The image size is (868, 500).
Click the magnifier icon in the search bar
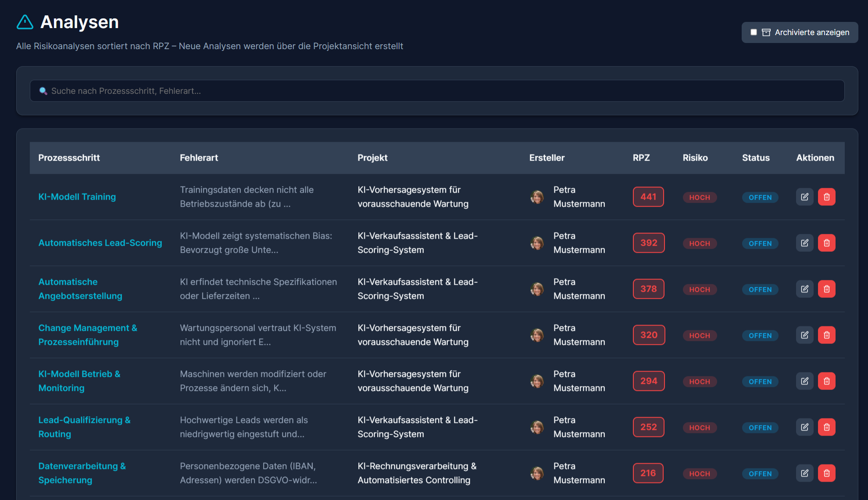click(43, 91)
